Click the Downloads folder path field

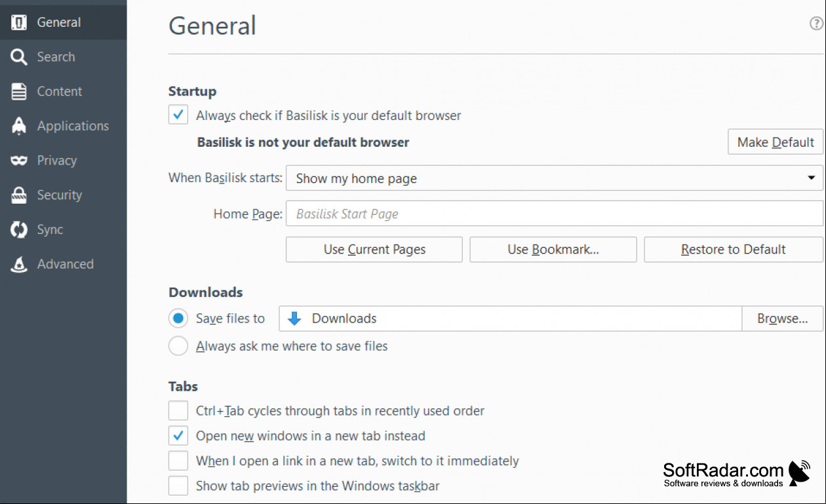pyautogui.click(x=511, y=319)
